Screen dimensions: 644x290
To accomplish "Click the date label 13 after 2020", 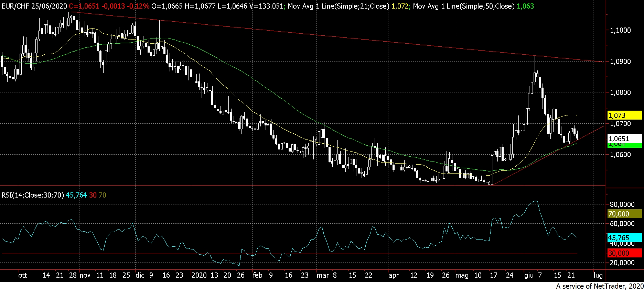I will click(x=214, y=275).
